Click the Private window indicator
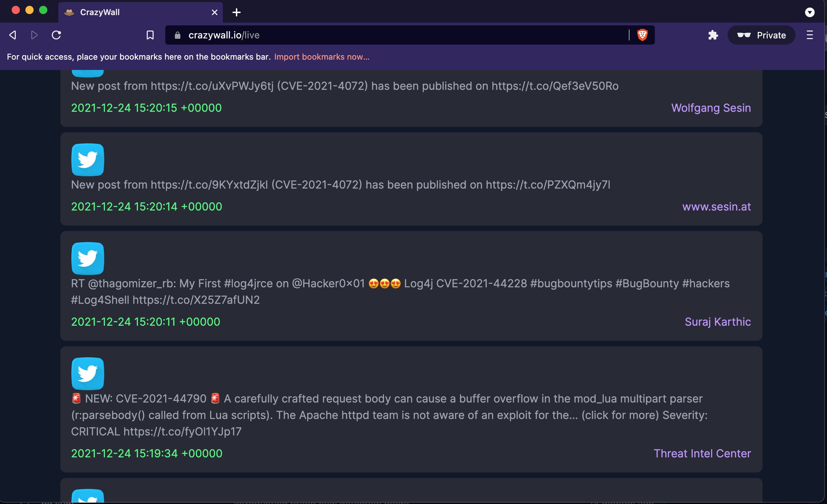 pyautogui.click(x=762, y=35)
